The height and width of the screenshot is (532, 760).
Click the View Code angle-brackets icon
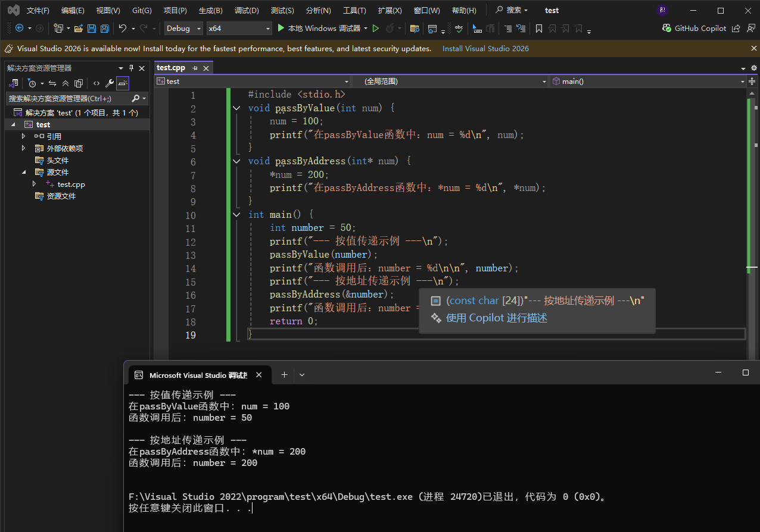[x=96, y=83]
